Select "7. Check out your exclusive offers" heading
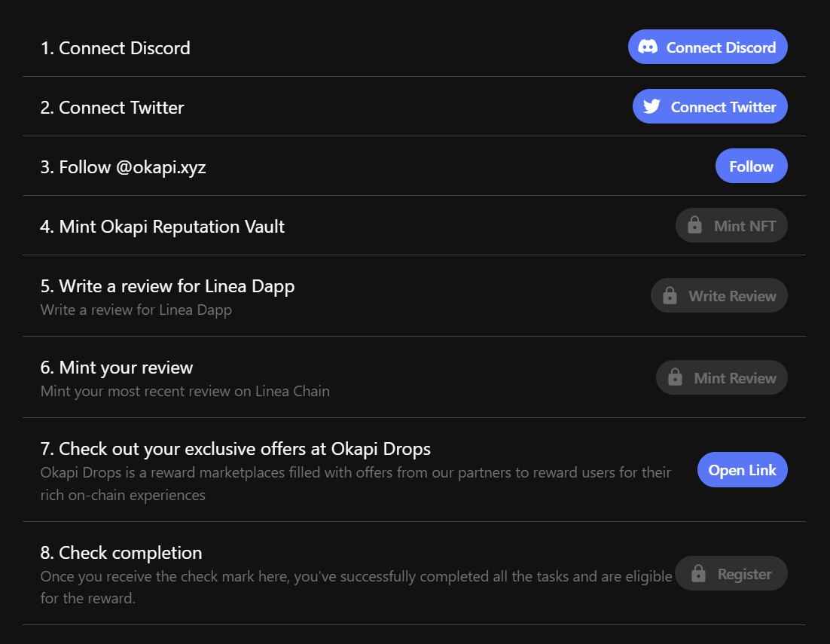The height and width of the screenshot is (644, 830). (x=236, y=449)
